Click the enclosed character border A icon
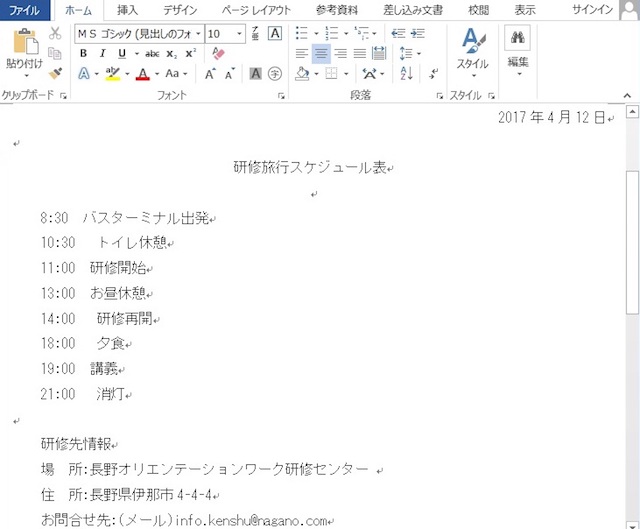 (275, 33)
